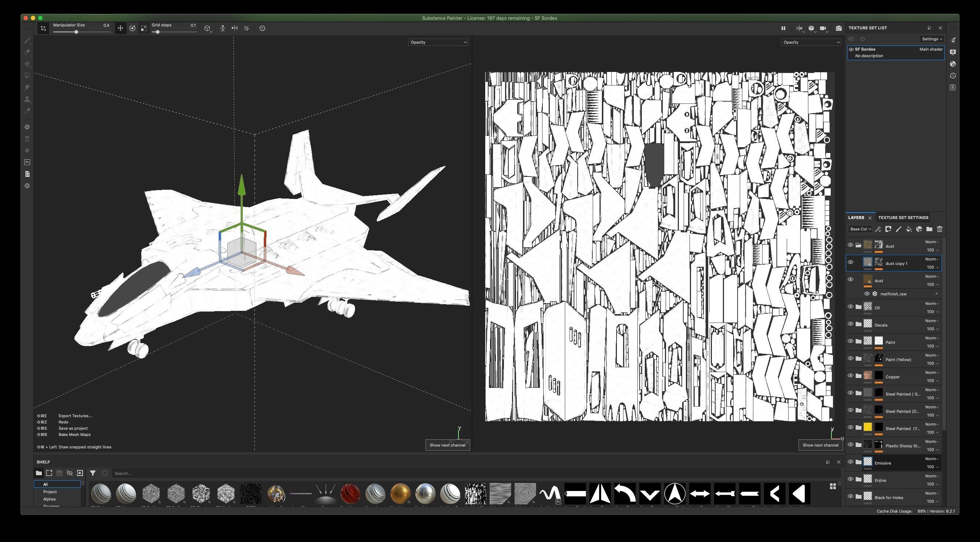Hide the Emissive layer folder
Image resolution: width=980 pixels, height=542 pixels.
tap(851, 462)
